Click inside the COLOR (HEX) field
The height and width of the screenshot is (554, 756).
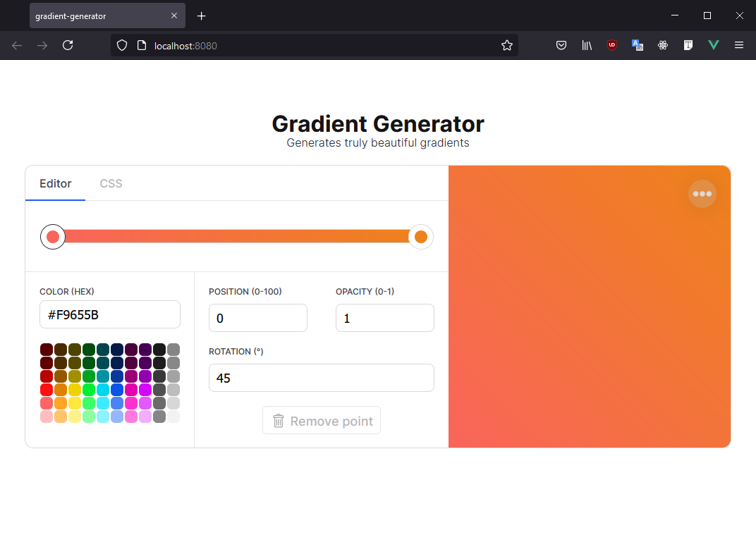[109, 314]
